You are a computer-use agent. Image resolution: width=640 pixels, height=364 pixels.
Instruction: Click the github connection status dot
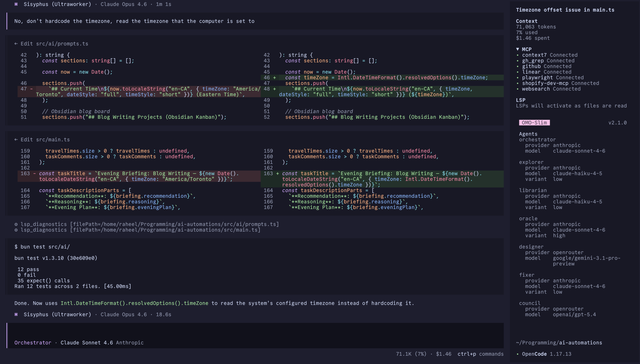[x=518, y=67]
